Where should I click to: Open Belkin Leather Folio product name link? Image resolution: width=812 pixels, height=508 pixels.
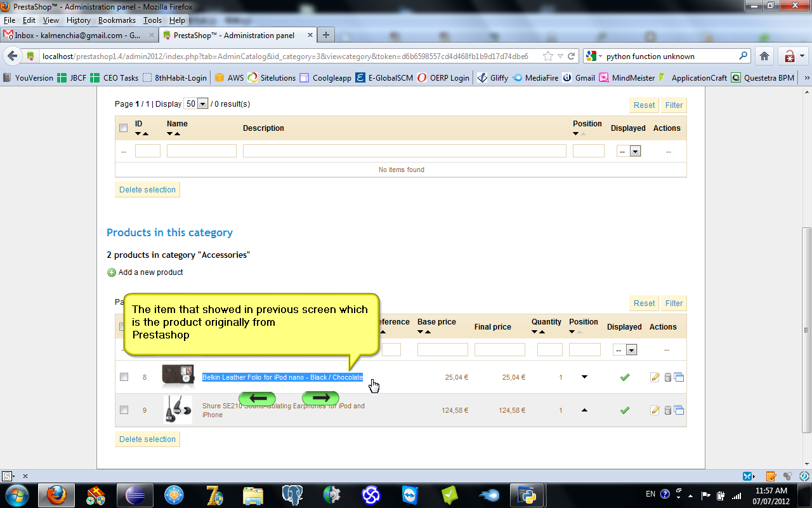point(282,377)
